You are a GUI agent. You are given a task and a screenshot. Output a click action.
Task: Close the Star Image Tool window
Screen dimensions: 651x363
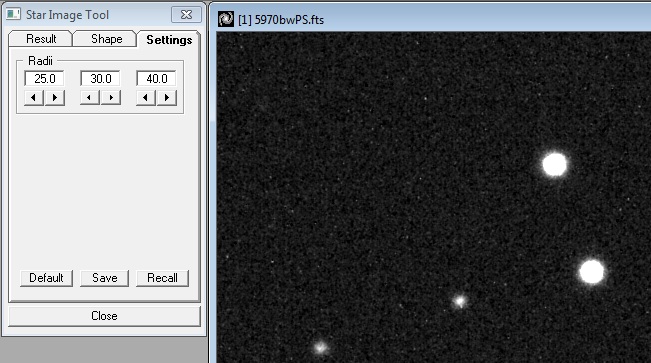click(186, 15)
